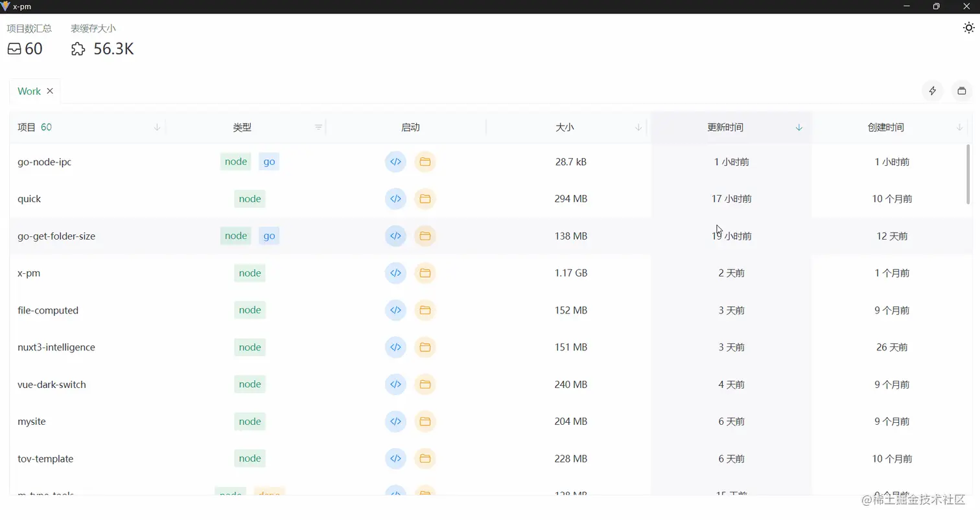Open nuxt3-intelligence in code editor
The image size is (980, 520).
pos(395,347)
